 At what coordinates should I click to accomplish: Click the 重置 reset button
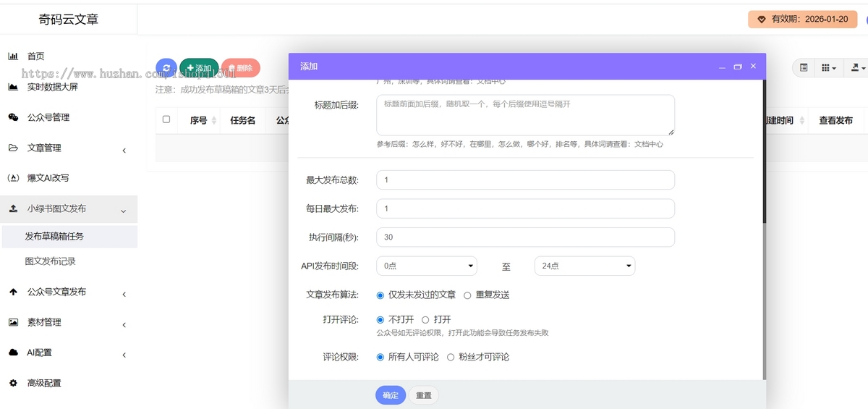coord(424,395)
